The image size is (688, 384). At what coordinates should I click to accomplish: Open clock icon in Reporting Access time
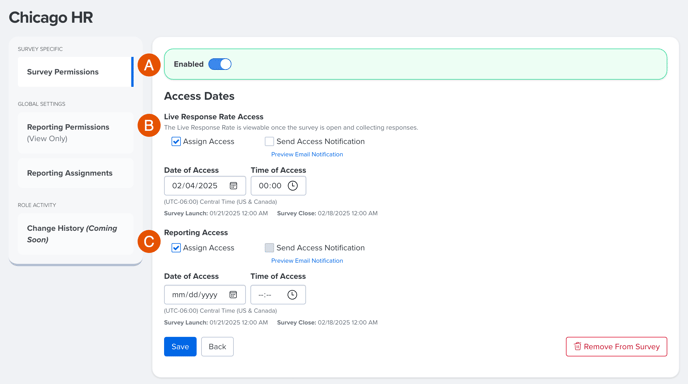coord(292,294)
